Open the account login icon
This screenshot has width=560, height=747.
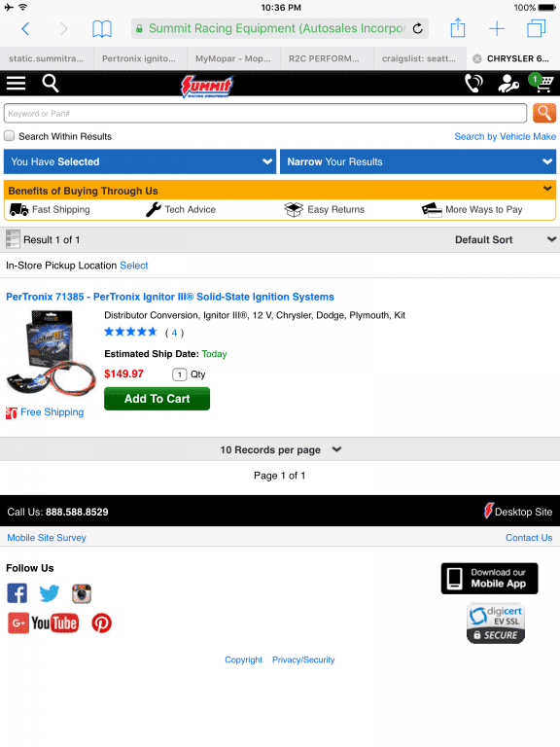(508, 84)
